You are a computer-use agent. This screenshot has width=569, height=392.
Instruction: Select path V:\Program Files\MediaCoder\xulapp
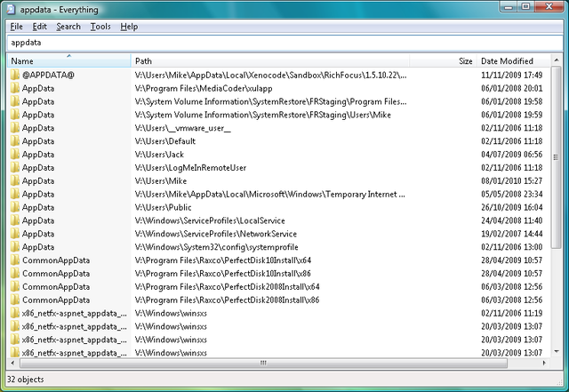coord(204,88)
